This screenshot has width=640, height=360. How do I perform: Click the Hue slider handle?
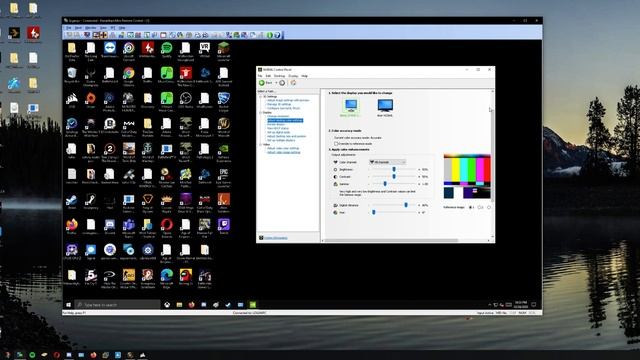tap(373, 213)
